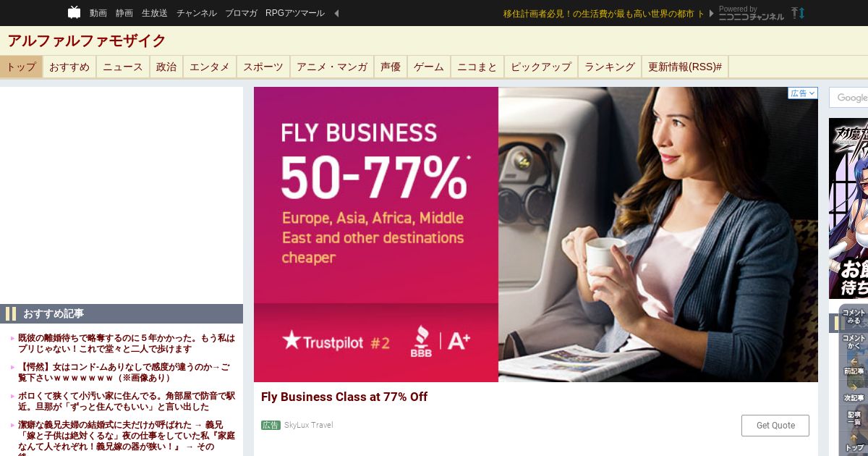
Task: Click the Google search input field
Action: click(848, 98)
